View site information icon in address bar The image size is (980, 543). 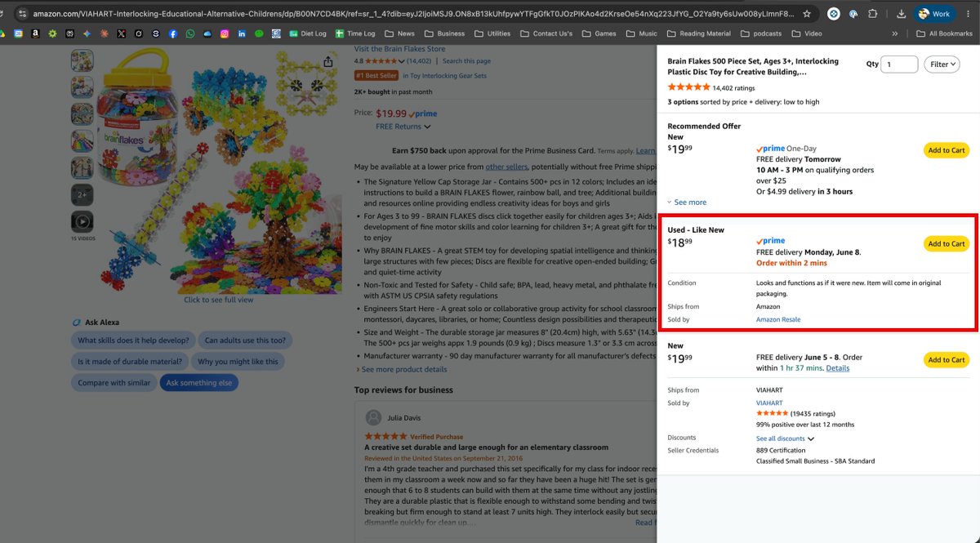click(22, 14)
